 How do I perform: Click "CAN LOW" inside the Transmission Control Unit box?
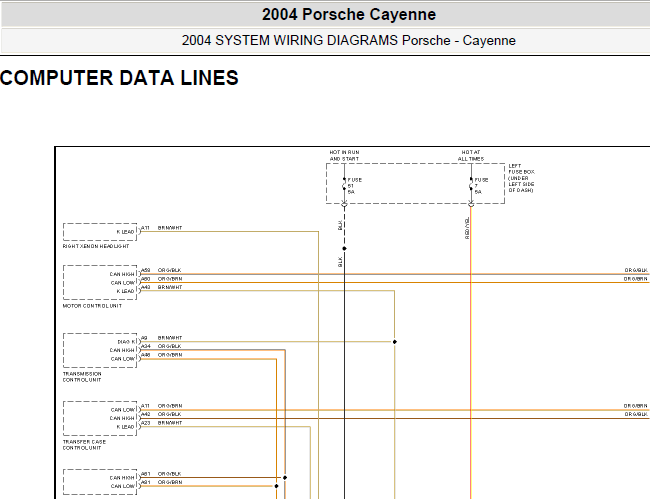tap(123, 359)
